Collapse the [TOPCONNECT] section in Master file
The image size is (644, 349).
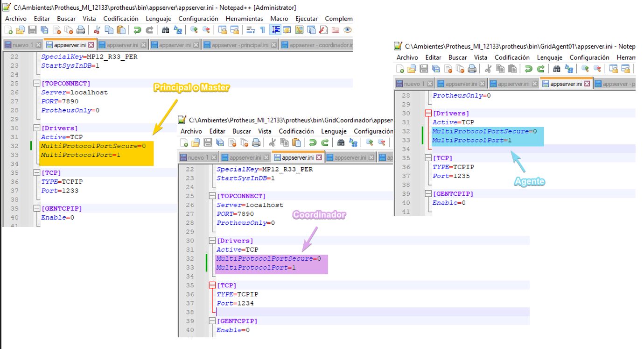coord(36,84)
